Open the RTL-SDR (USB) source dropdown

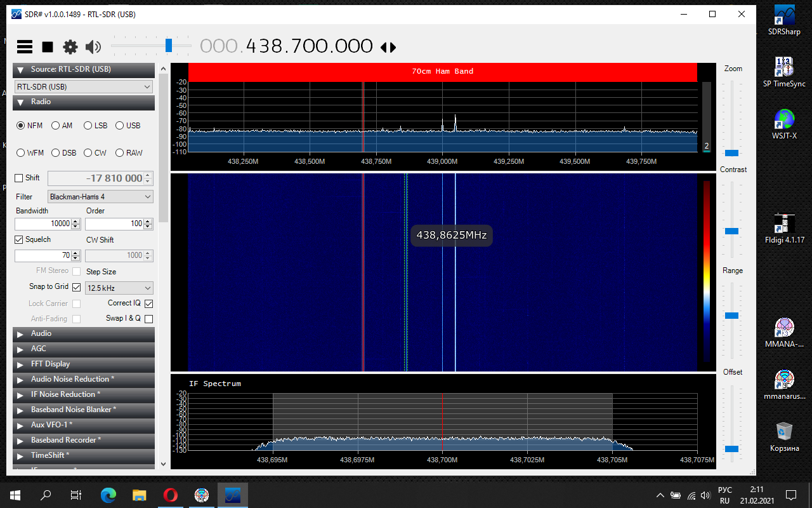click(x=84, y=86)
